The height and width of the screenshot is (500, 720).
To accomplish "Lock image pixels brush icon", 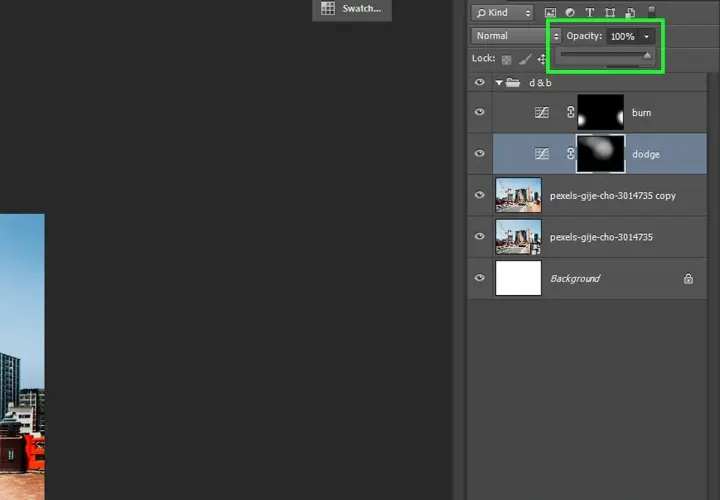I will pos(525,59).
